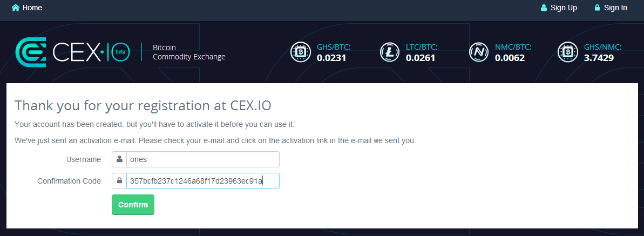Image resolution: width=644 pixels, height=236 pixels.
Task: Select the GHS/BTC rate 0.0231
Action: click(331, 58)
